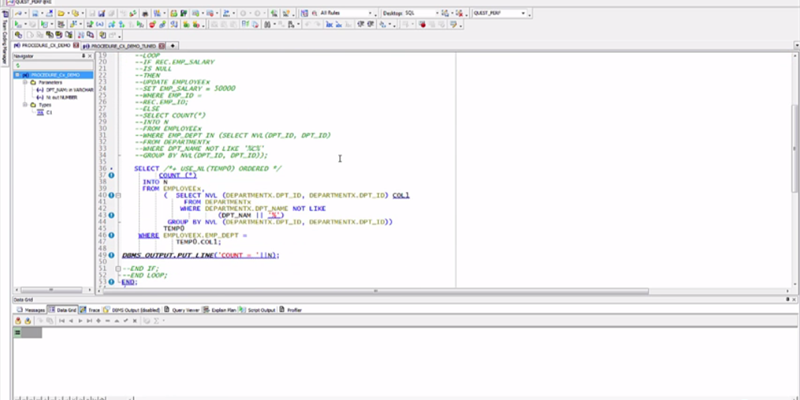
Task: Click the code analysis icon left of All Rules
Action: click(x=304, y=13)
